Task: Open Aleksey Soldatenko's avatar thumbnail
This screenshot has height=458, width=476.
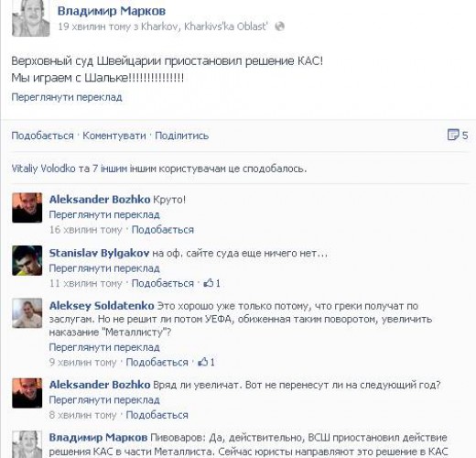Action: [x=27, y=313]
